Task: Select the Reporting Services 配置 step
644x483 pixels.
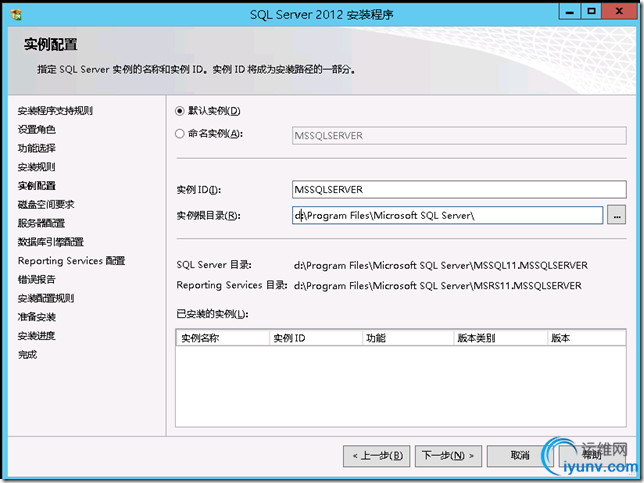Action: pos(71,261)
